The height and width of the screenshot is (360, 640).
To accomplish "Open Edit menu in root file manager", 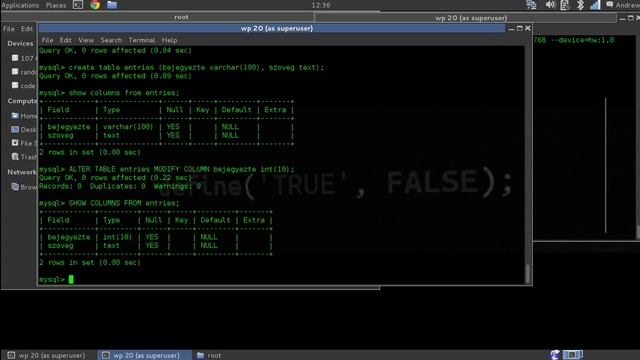I will (27, 29).
